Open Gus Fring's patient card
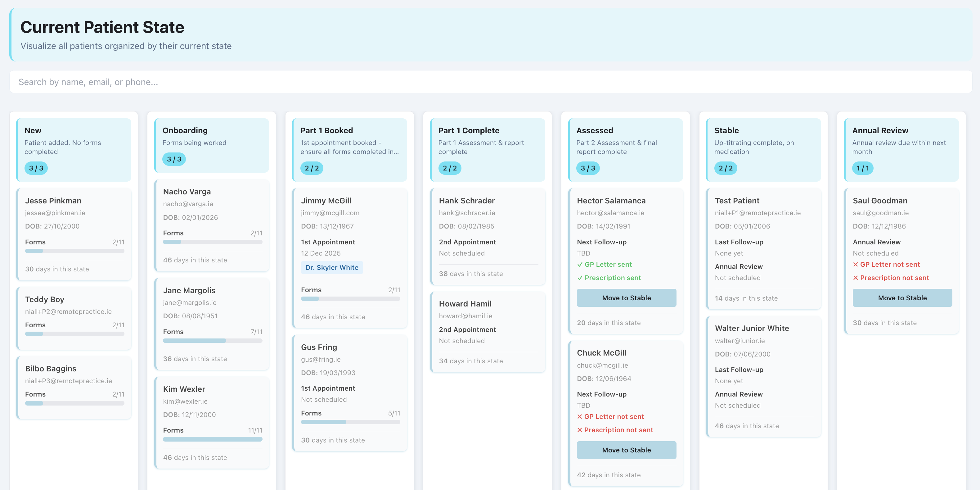This screenshot has width=980, height=490. point(350,392)
